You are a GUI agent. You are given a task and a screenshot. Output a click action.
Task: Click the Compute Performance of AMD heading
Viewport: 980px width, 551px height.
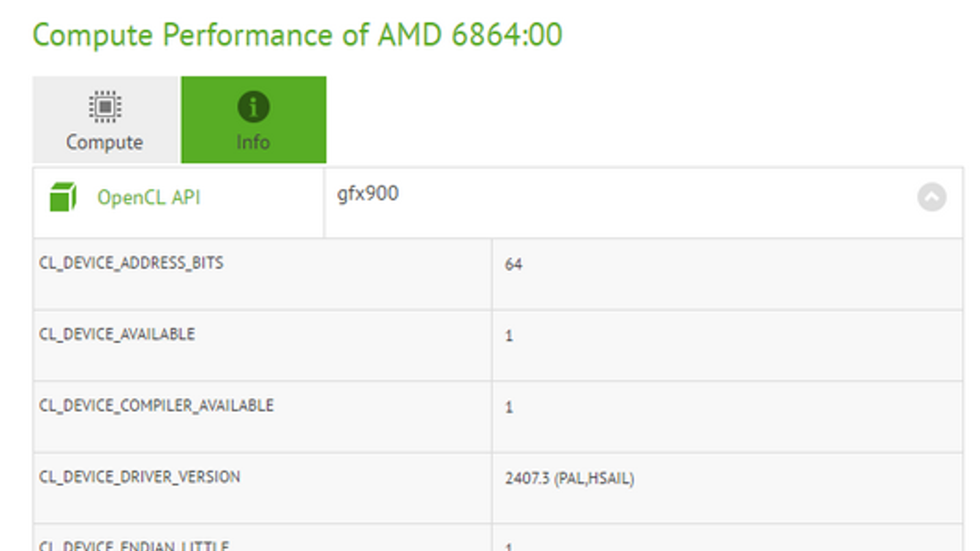click(297, 35)
